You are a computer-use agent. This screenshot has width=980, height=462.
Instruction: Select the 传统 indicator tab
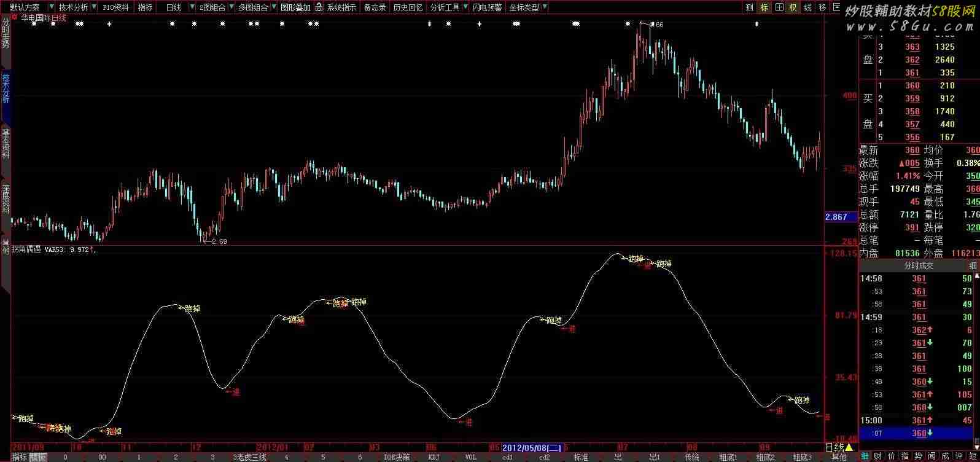(x=692, y=457)
